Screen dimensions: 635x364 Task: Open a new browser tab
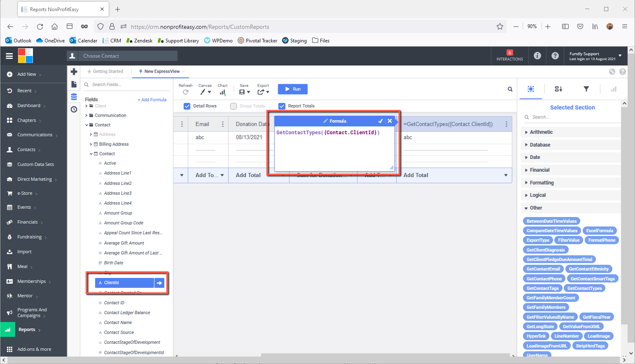(118, 9)
